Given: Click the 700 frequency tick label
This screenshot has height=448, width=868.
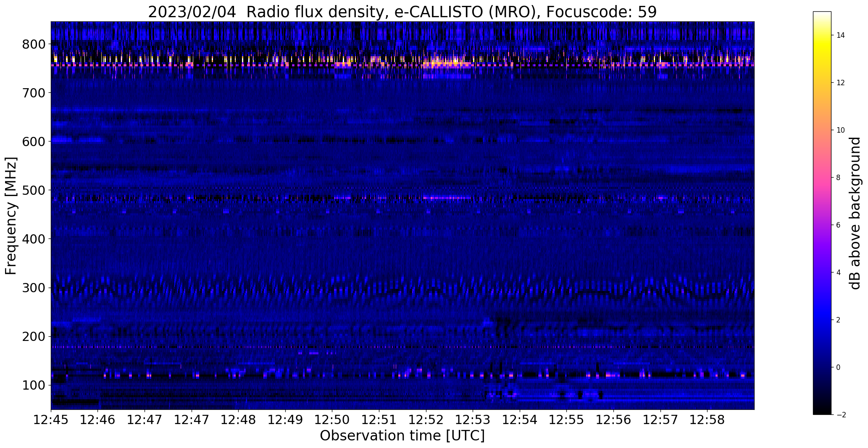Looking at the screenshot, I should click(34, 93).
